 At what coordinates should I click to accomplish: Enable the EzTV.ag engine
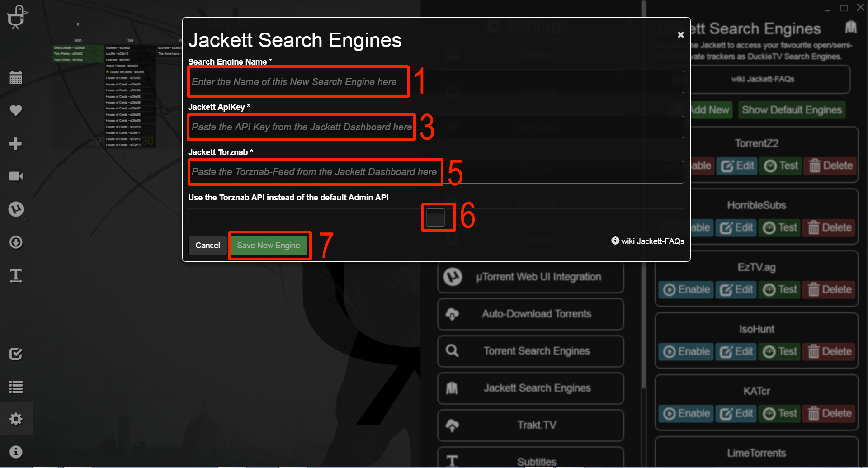[x=686, y=290]
